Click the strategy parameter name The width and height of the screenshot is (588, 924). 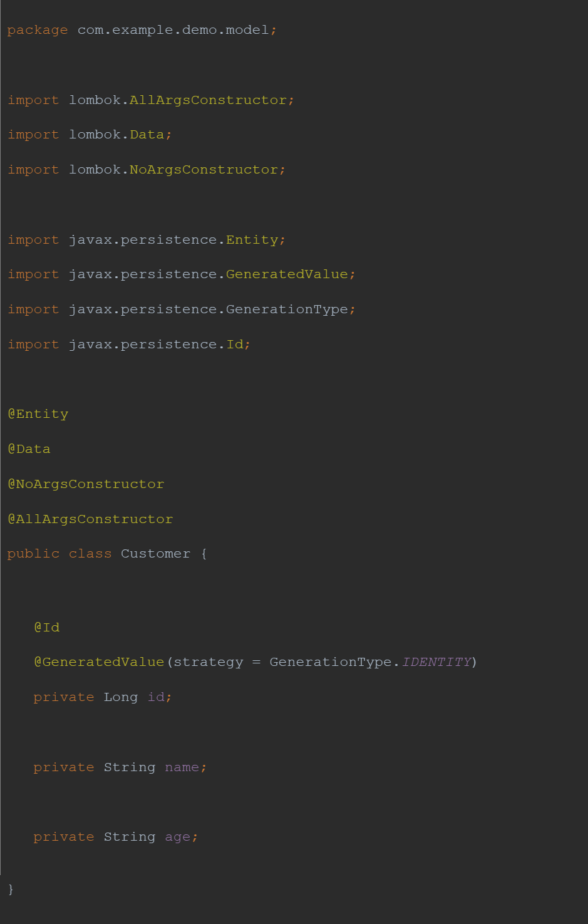(x=209, y=663)
